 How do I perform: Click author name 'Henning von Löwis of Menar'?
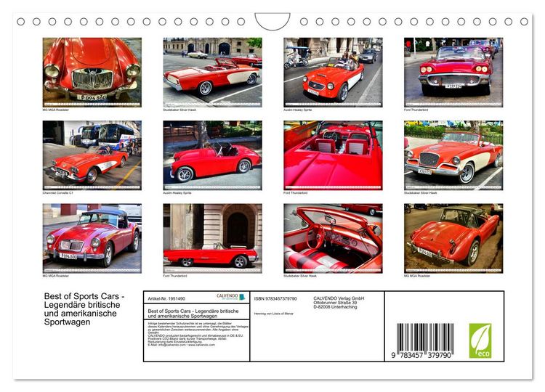[273, 314]
